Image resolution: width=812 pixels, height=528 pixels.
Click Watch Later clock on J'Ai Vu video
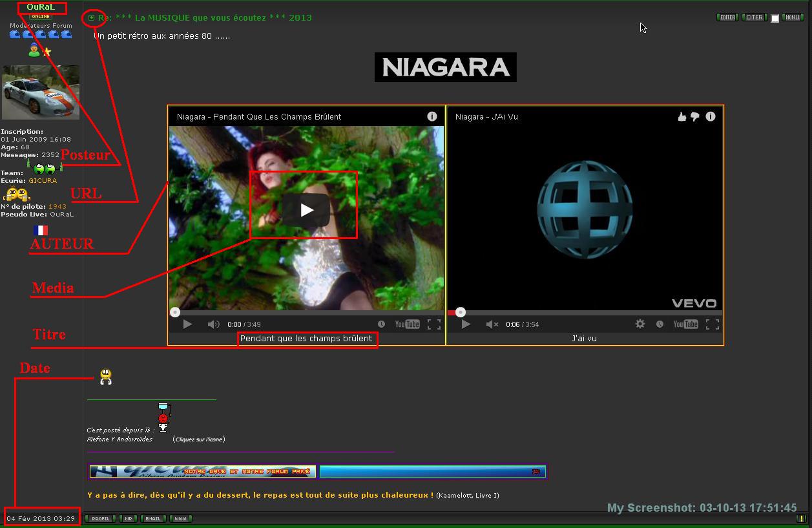click(660, 324)
